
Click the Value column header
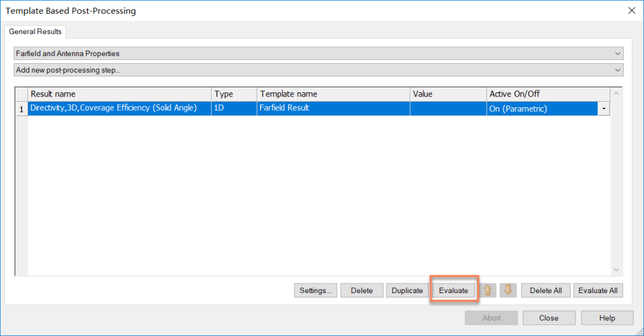448,94
